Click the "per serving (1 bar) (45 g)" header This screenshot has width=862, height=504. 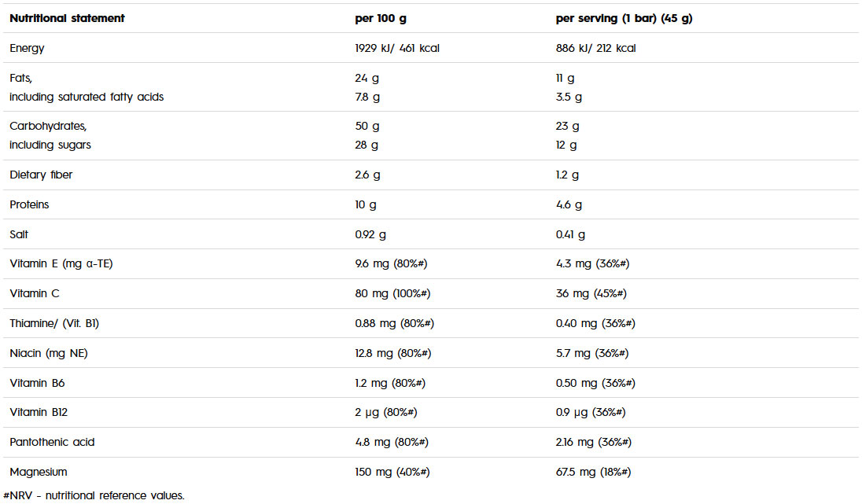[x=624, y=18]
